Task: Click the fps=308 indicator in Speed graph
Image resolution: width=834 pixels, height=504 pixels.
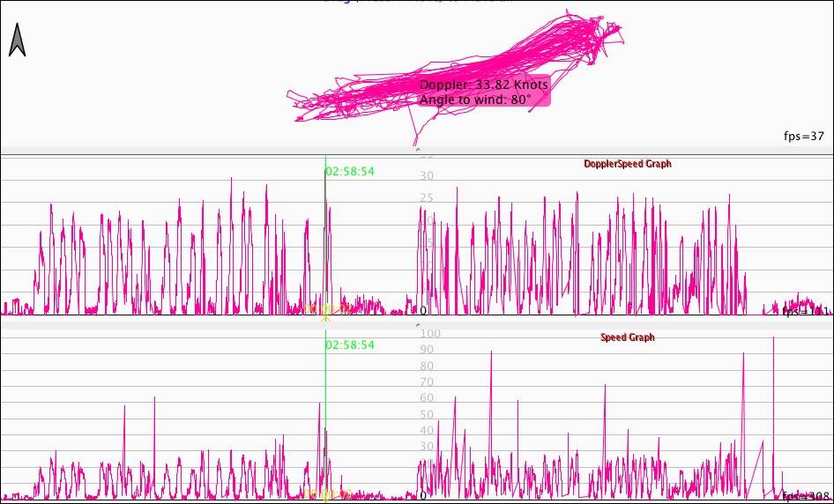Action: pyautogui.click(x=803, y=496)
